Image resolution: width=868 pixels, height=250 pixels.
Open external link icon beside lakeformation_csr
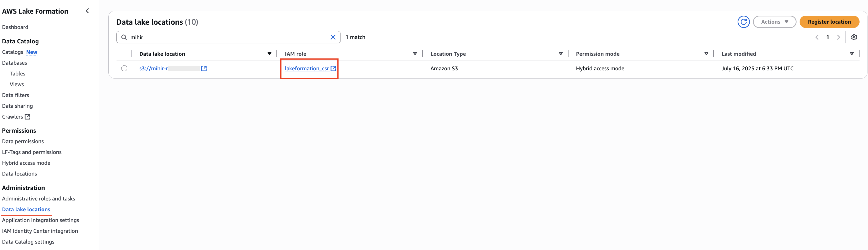click(x=333, y=69)
